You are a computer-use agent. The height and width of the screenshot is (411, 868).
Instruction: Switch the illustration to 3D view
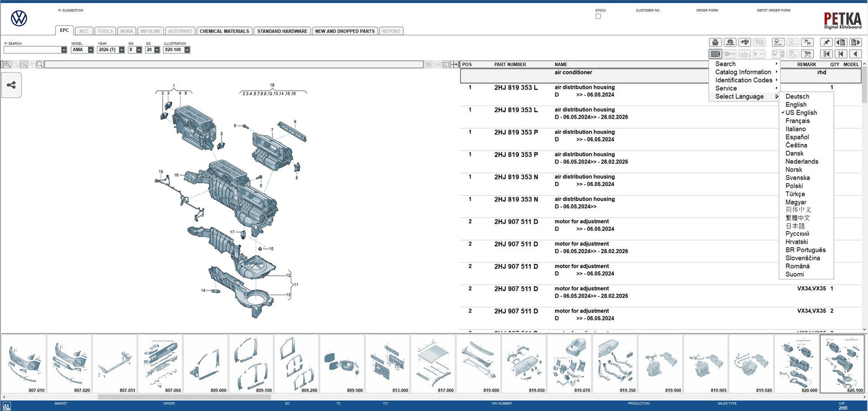tap(426, 64)
